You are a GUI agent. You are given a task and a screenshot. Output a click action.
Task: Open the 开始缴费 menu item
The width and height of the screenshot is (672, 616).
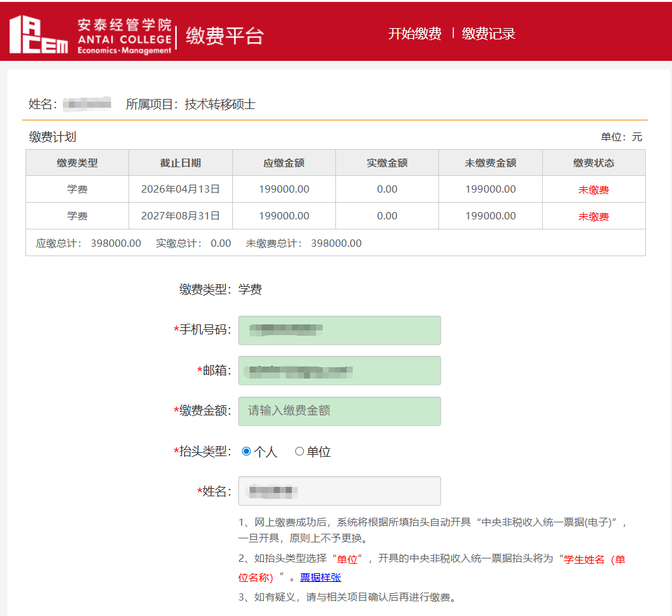click(x=414, y=33)
